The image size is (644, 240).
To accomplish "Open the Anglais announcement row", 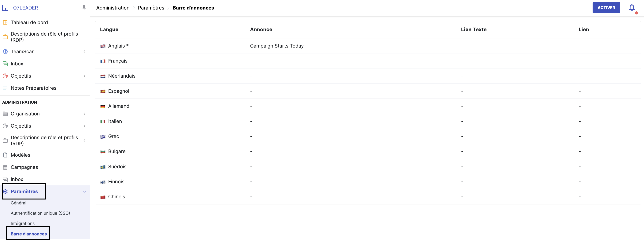I will pyautogui.click(x=276, y=46).
